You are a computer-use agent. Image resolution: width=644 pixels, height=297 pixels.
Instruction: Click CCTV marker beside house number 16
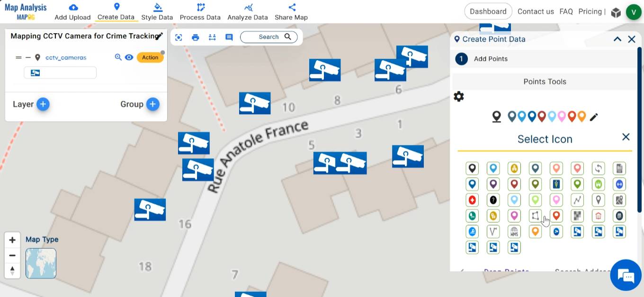[150, 210]
